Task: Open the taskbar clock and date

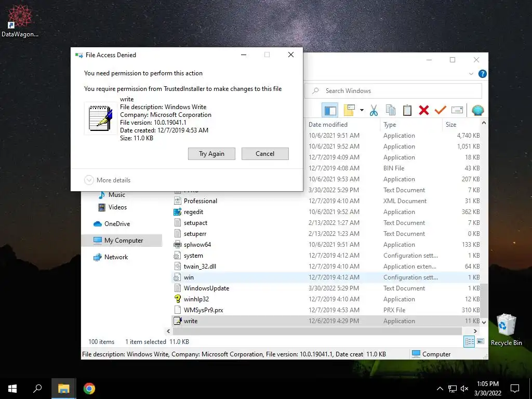Action: [x=487, y=389]
